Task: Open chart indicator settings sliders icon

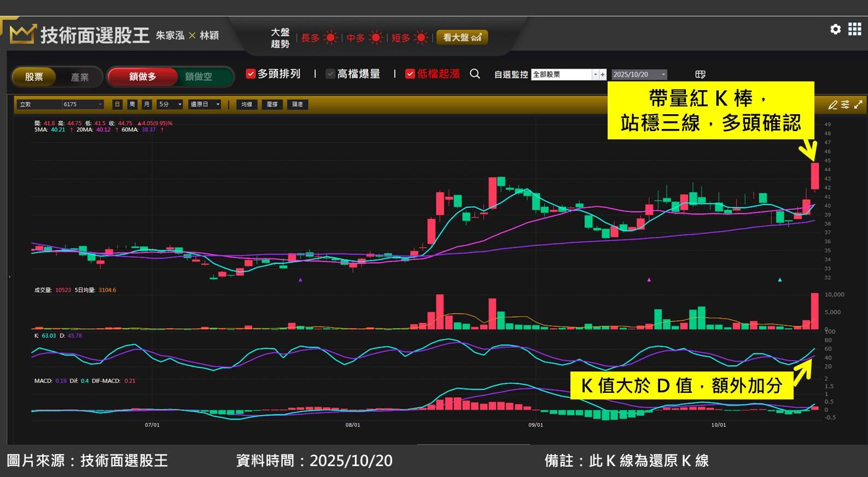Action: click(x=845, y=104)
